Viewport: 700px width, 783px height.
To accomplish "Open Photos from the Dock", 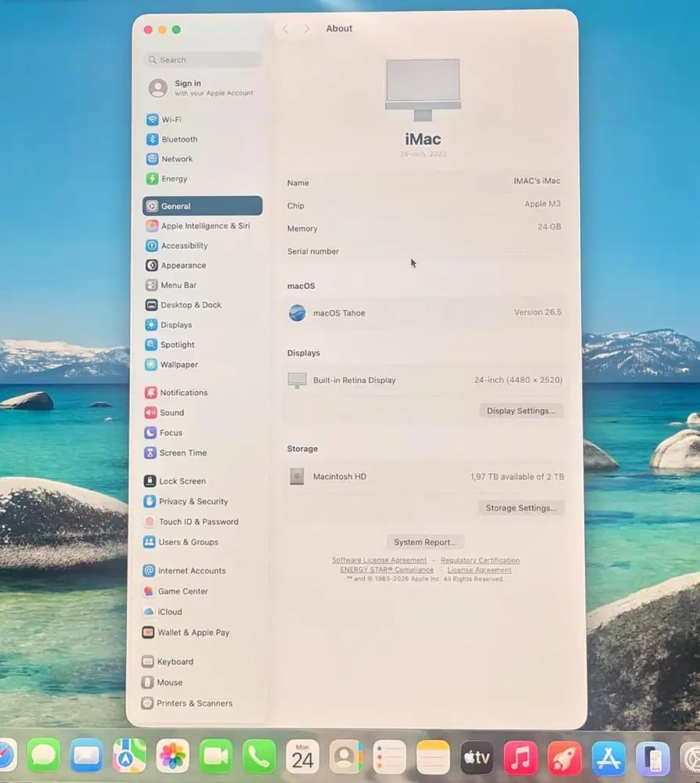I will (173, 756).
